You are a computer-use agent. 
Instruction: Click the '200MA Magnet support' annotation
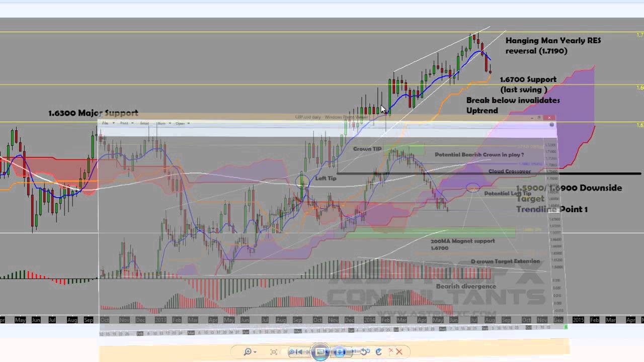click(x=462, y=241)
